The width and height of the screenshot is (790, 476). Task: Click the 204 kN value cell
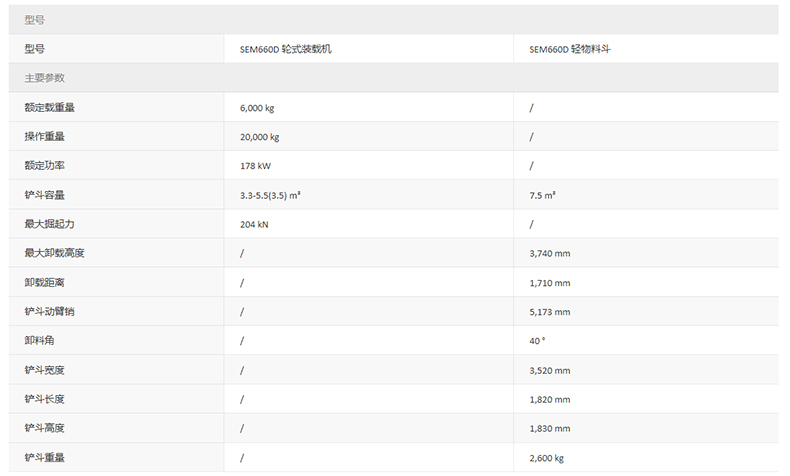tap(254, 224)
